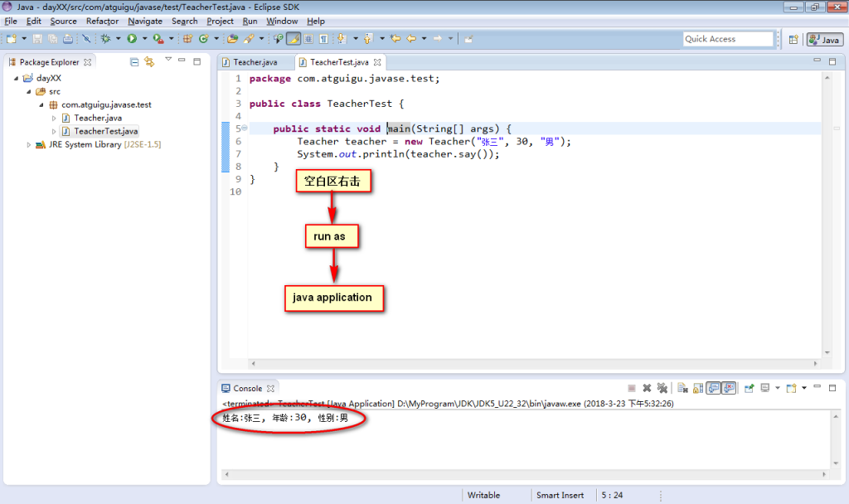Maximize the editor area

[x=832, y=61]
